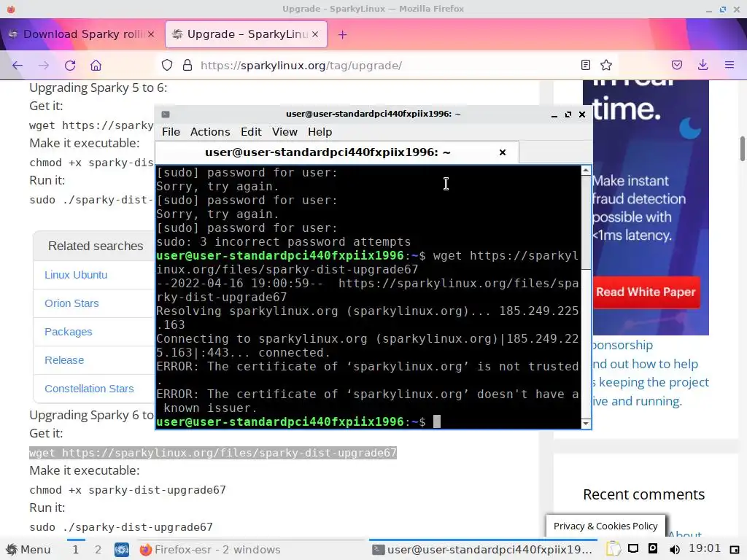The image size is (747, 560).
Task: Click the network tray icon
Action: coord(653,548)
